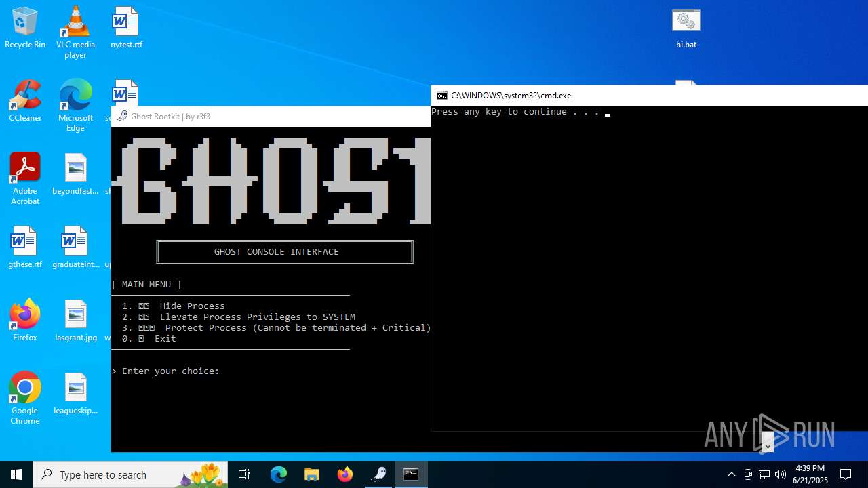Viewport: 868px width, 488px height.
Task: Launch Adobe Acrobat shortcut
Action: click(25, 179)
